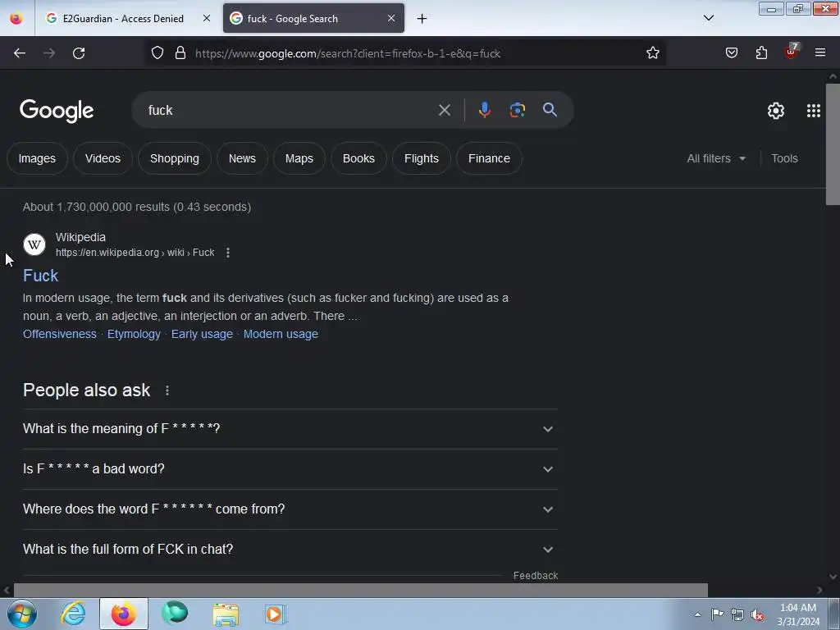Expand 'Where does the word' question

tap(290, 509)
